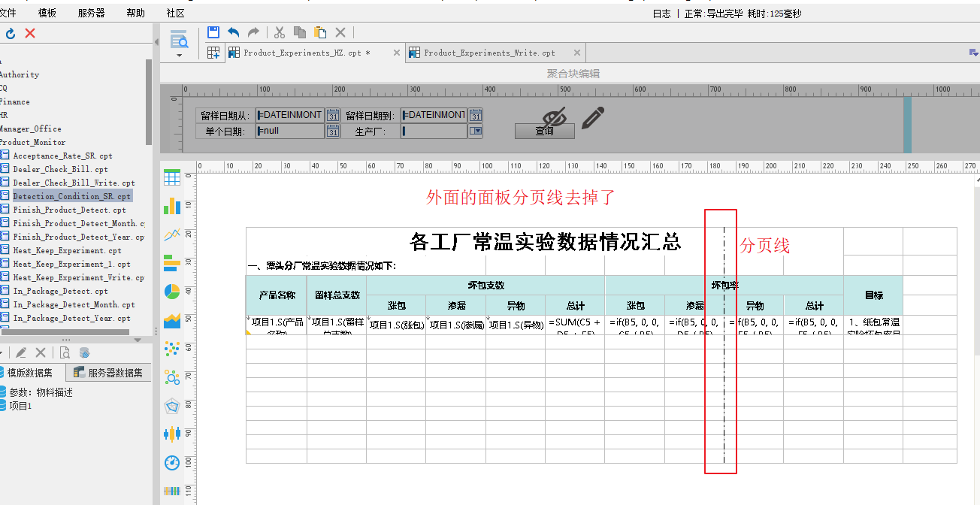Select file Heat_Keep_Experiment.cpt

(67, 250)
